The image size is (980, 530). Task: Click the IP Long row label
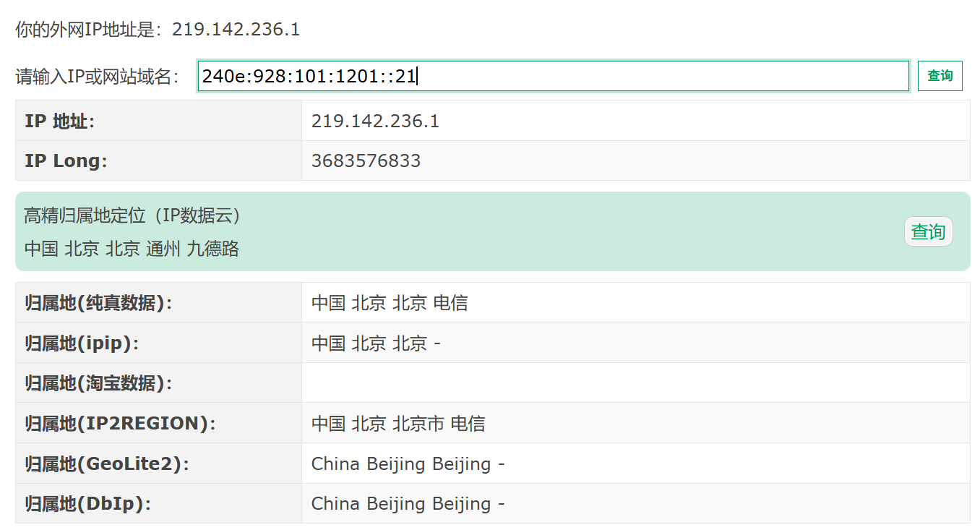66,161
